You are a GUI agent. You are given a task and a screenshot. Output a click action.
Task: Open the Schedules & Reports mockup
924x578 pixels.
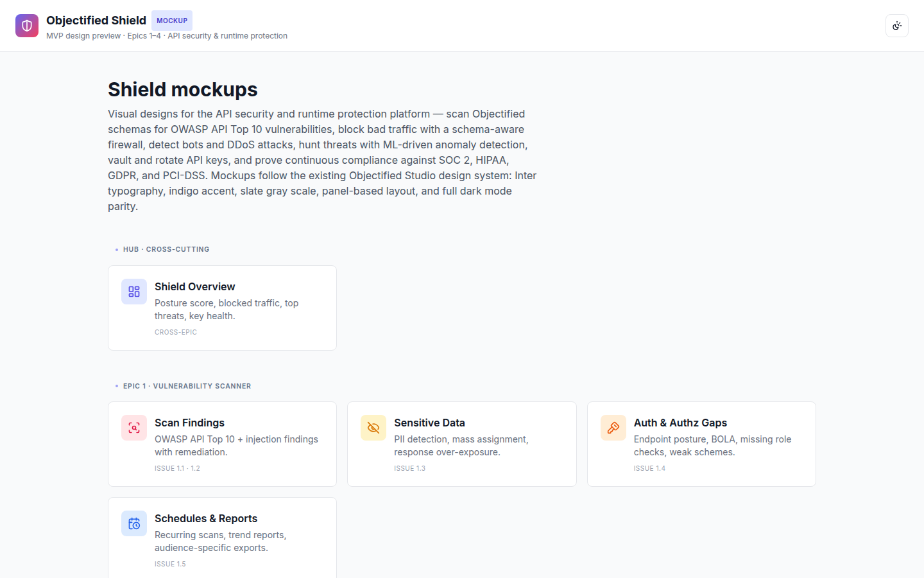pos(222,538)
